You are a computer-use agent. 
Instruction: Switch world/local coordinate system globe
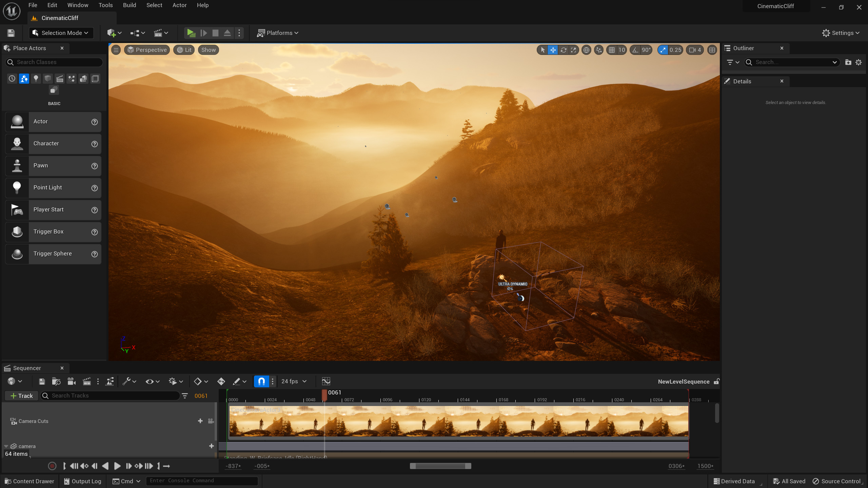click(x=586, y=50)
